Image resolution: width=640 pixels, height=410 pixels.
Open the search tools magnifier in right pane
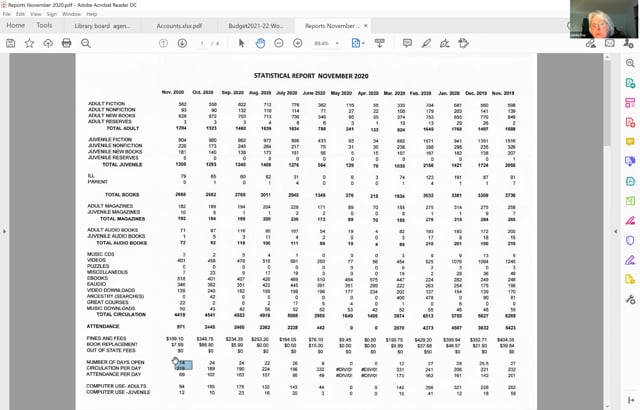pos(630,63)
